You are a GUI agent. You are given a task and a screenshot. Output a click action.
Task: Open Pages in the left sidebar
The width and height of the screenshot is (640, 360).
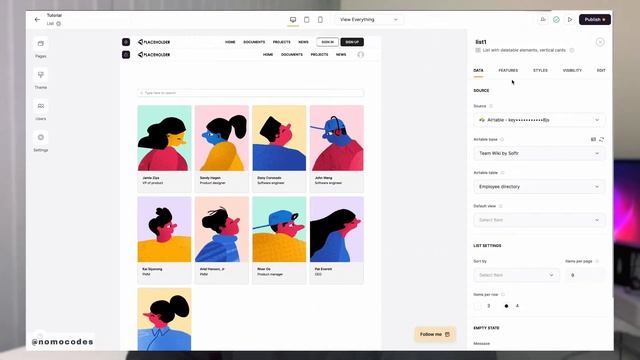(40, 48)
